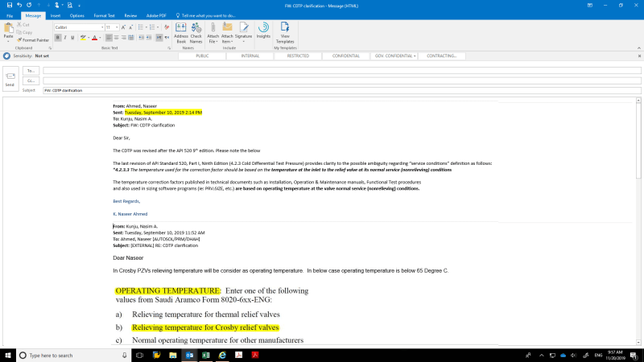
Task: Toggle Bold formatting
Action: [x=57, y=38]
